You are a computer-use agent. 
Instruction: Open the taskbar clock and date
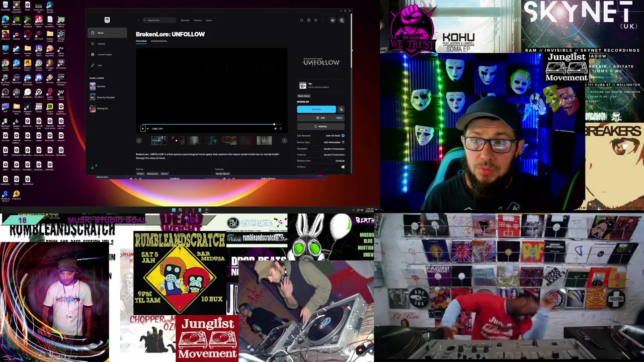(370, 210)
